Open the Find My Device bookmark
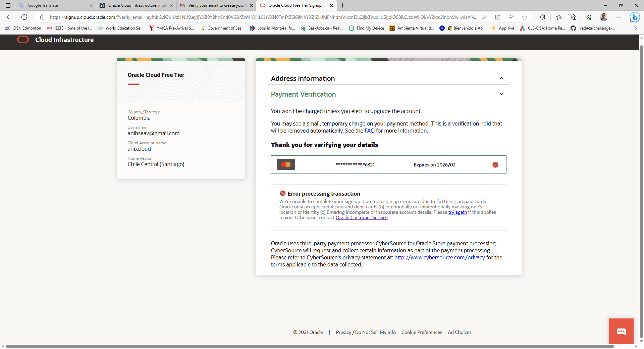Image resolution: width=644 pixels, height=349 pixels. pos(367,28)
